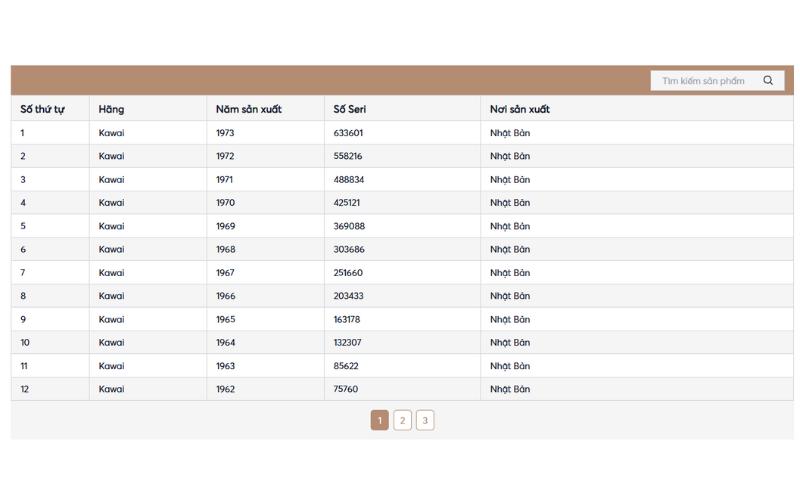Viewport: 800px width, 500px height.
Task: Select the current page 1 button
Action: (379, 421)
